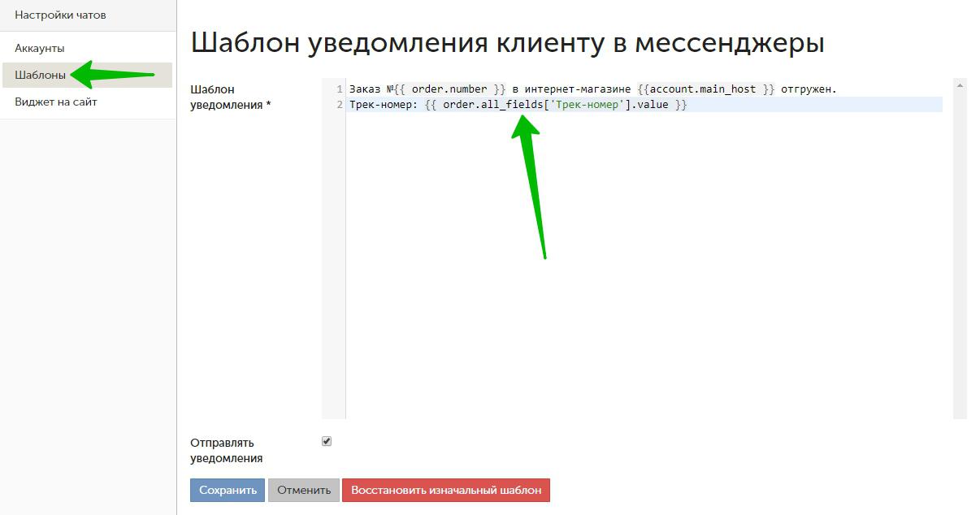The height and width of the screenshot is (515, 980).
Task: Click Восстановить изначальный шаблон button
Action: pos(446,490)
